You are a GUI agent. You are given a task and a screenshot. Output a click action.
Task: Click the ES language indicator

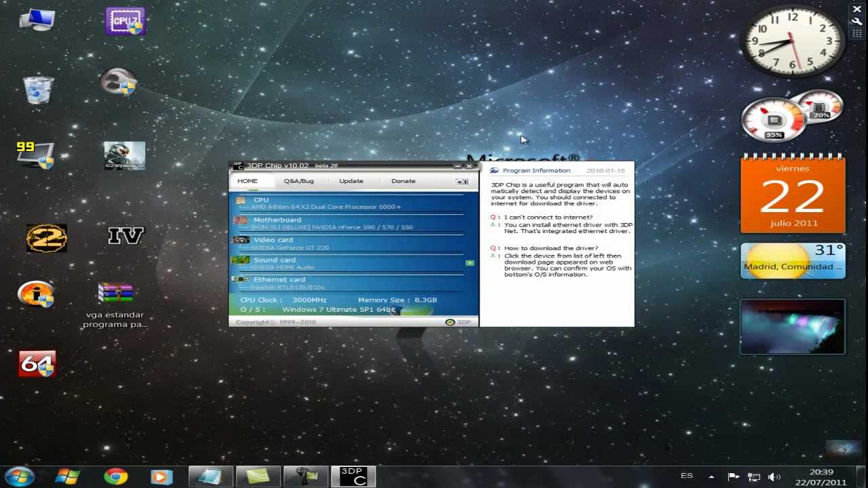point(686,476)
